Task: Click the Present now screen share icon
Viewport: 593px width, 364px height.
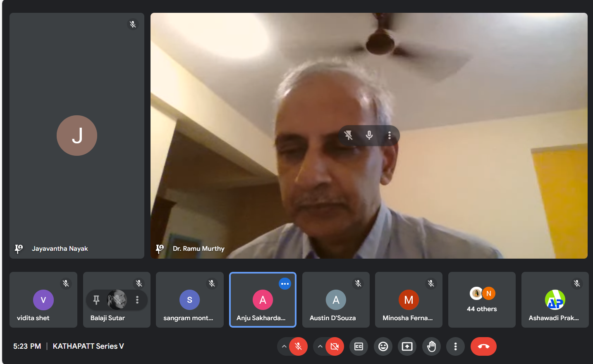Action: click(x=407, y=347)
